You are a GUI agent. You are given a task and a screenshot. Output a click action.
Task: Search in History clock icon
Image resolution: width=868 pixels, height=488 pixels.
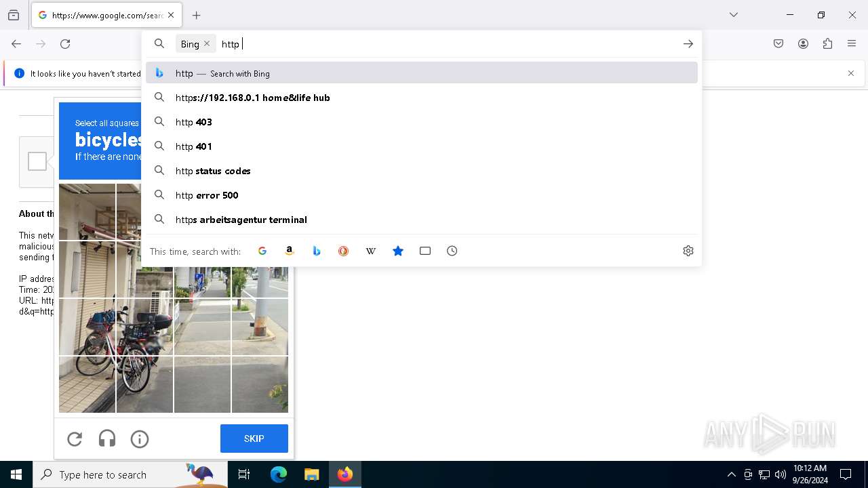[x=452, y=251]
